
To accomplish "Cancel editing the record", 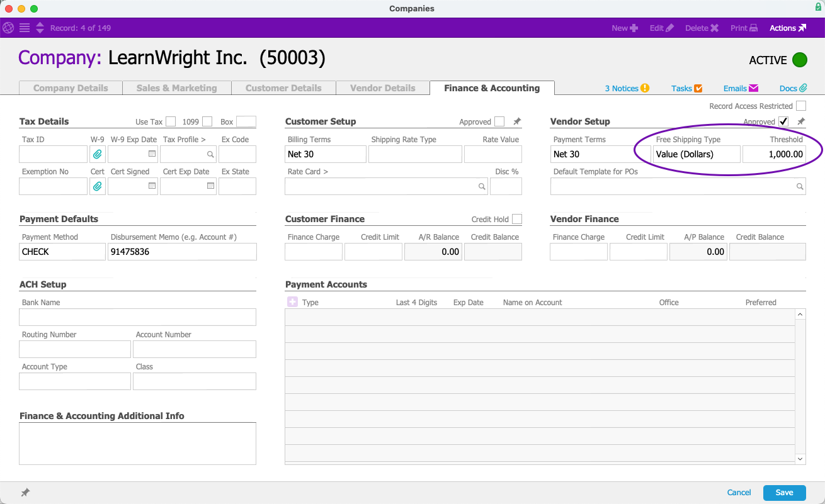I will click(739, 493).
